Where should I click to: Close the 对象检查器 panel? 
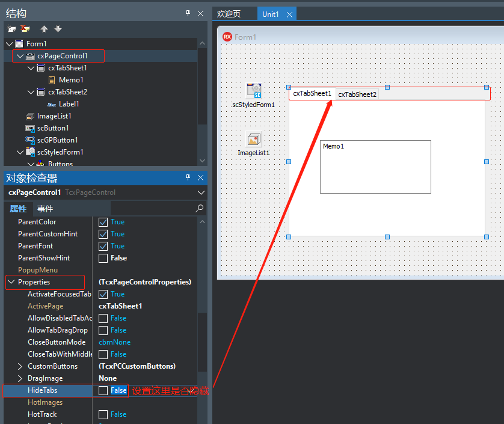point(200,178)
